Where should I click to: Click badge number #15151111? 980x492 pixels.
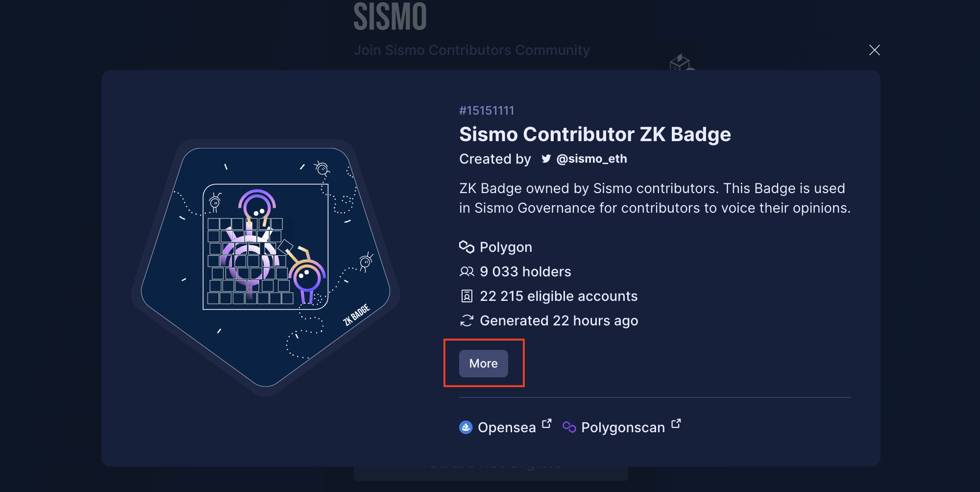click(487, 111)
